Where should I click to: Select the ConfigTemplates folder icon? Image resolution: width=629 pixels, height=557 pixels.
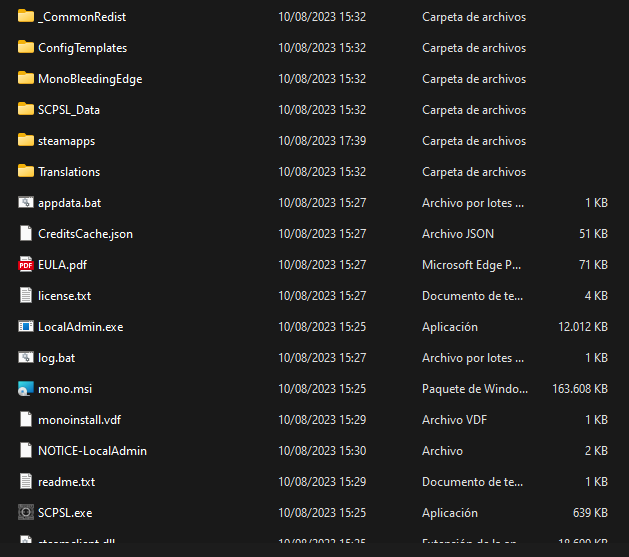pos(26,48)
